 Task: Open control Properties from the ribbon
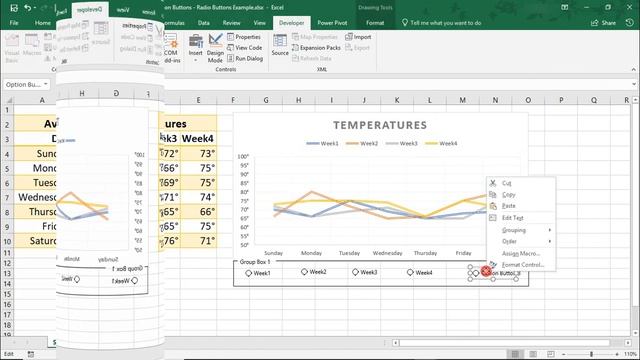pos(244,37)
